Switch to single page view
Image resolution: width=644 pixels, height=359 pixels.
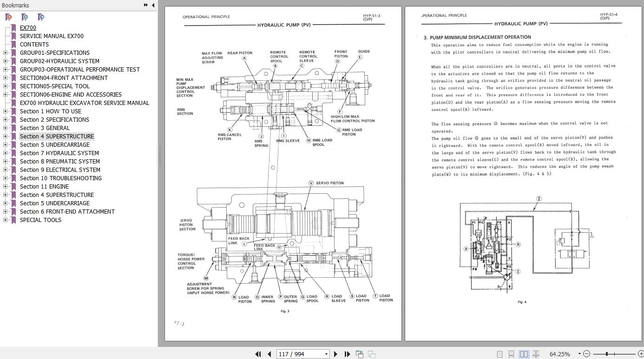click(499, 354)
